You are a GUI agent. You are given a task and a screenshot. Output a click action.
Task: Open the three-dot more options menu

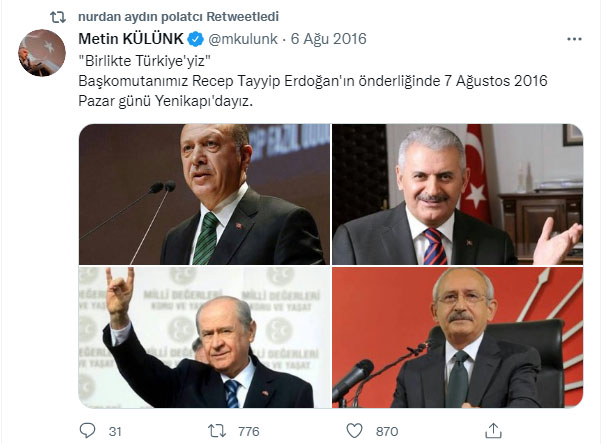[x=574, y=39]
